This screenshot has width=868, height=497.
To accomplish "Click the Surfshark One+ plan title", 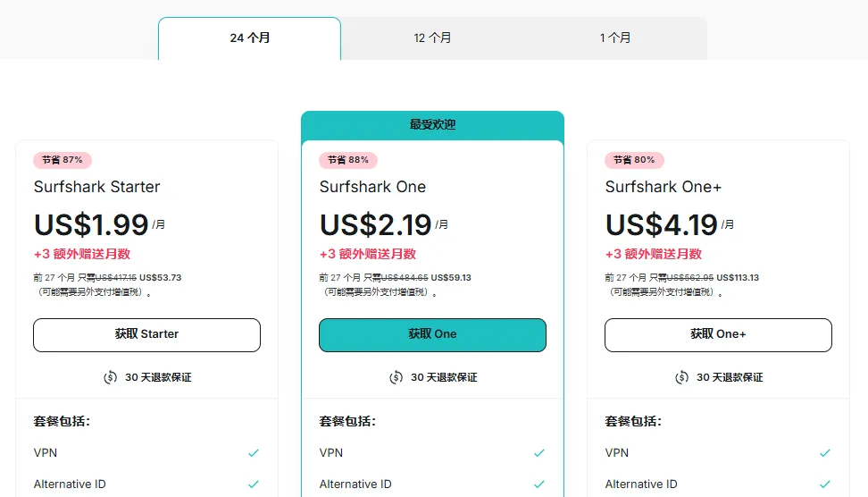I will coord(664,187).
